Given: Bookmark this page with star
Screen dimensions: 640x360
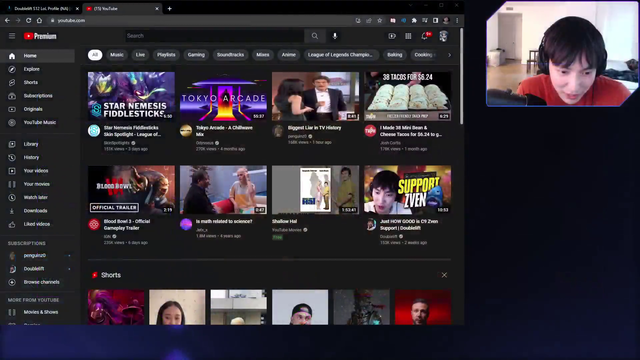Looking at the screenshot, I should (x=380, y=20).
